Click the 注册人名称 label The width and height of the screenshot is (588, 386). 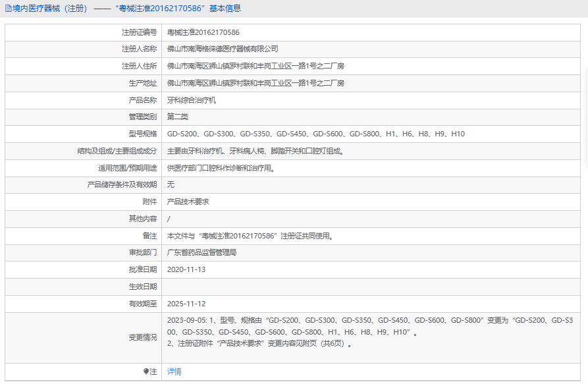pos(139,49)
